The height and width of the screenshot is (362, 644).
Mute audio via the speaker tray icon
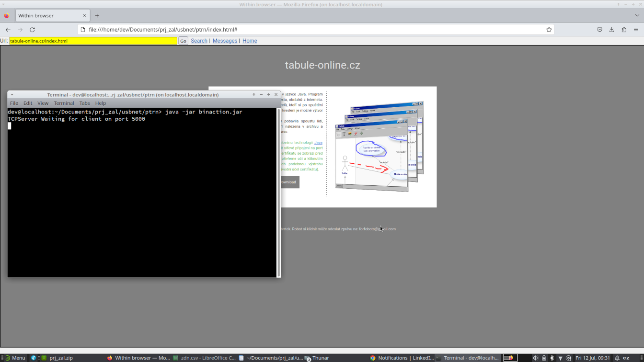click(535, 358)
